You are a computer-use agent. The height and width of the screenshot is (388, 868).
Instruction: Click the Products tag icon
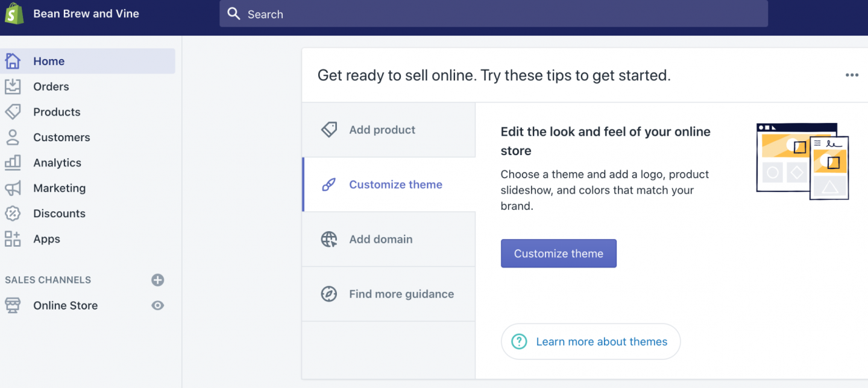click(13, 112)
